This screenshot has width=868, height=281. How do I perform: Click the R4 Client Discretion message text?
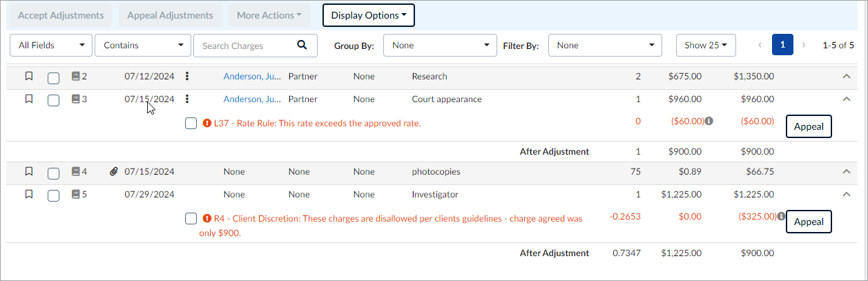coord(390,226)
